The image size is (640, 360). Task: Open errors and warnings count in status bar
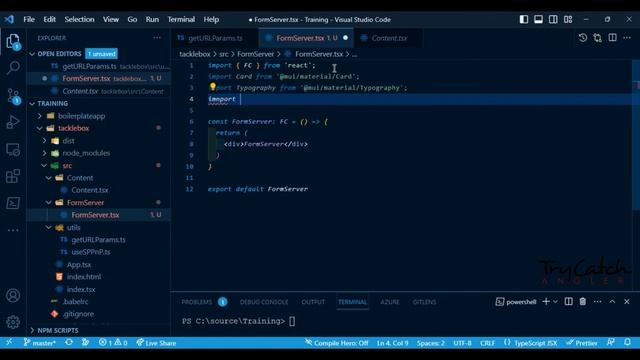coord(113,342)
